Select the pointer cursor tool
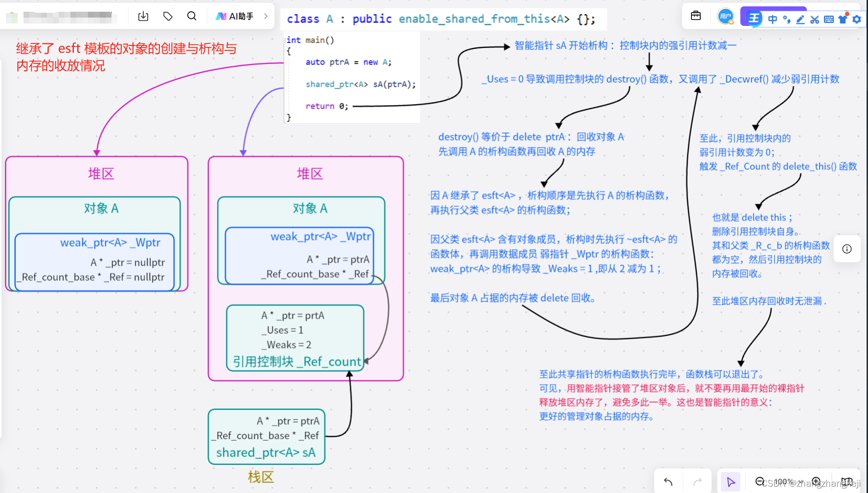Screen dimensions: 868x493 (x=731, y=482)
